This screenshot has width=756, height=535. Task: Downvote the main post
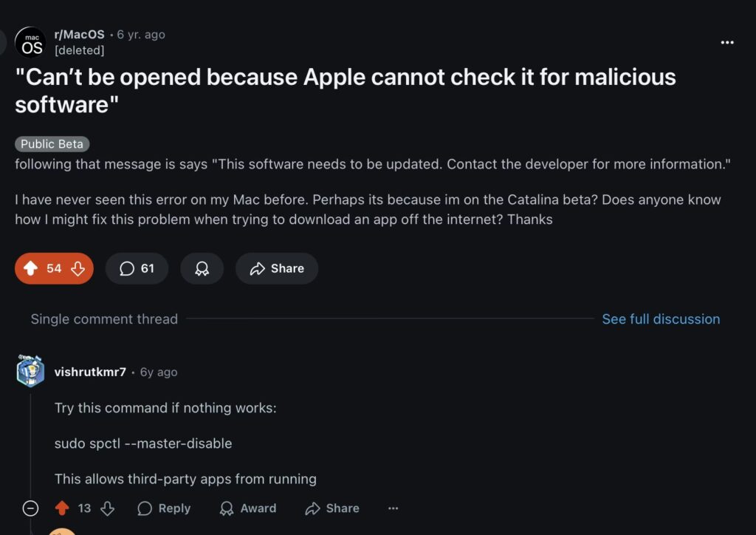[78, 269]
